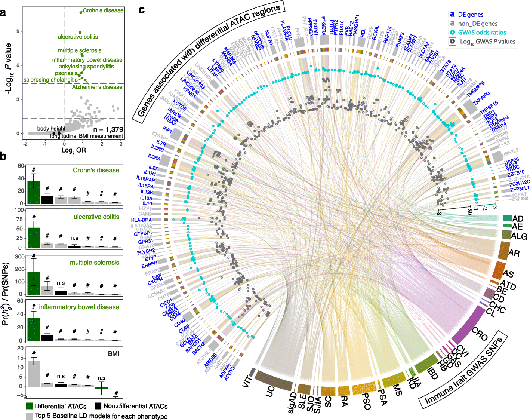Screen dimensions: 530x420
Task: Click the psoriasis label in panel a
Action: tap(67, 73)
